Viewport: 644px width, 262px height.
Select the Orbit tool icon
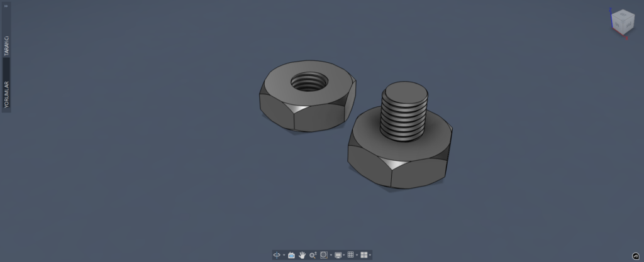point(276,255)
